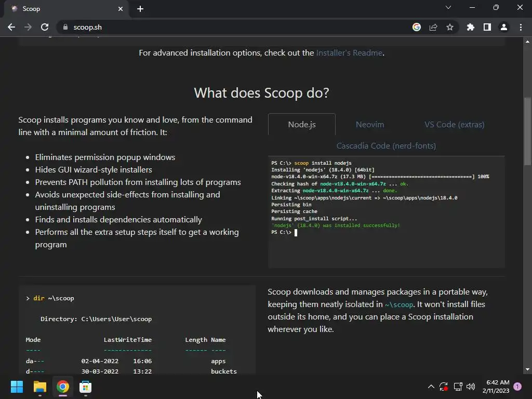Image resolution: width=532 pixels, height=399 pixels.
Task: Click the scrollbar up arrow
Action: pyautogui.click(x=527, y=42)
